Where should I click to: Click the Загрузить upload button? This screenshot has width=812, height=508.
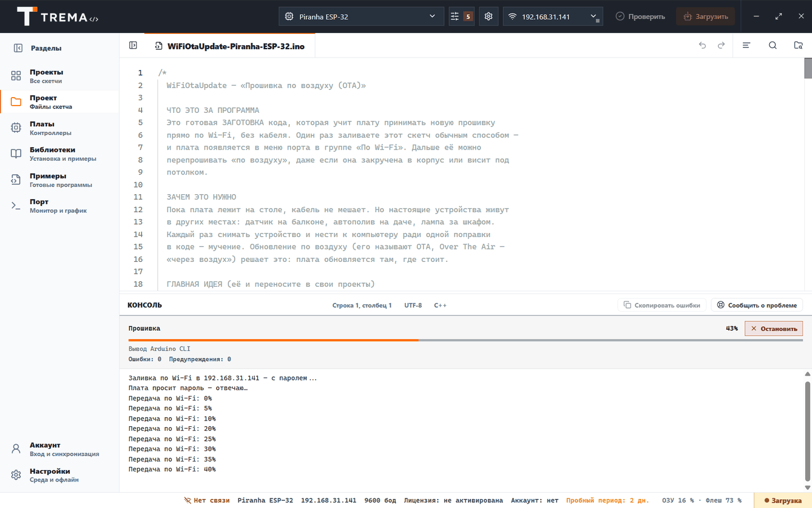706,16
